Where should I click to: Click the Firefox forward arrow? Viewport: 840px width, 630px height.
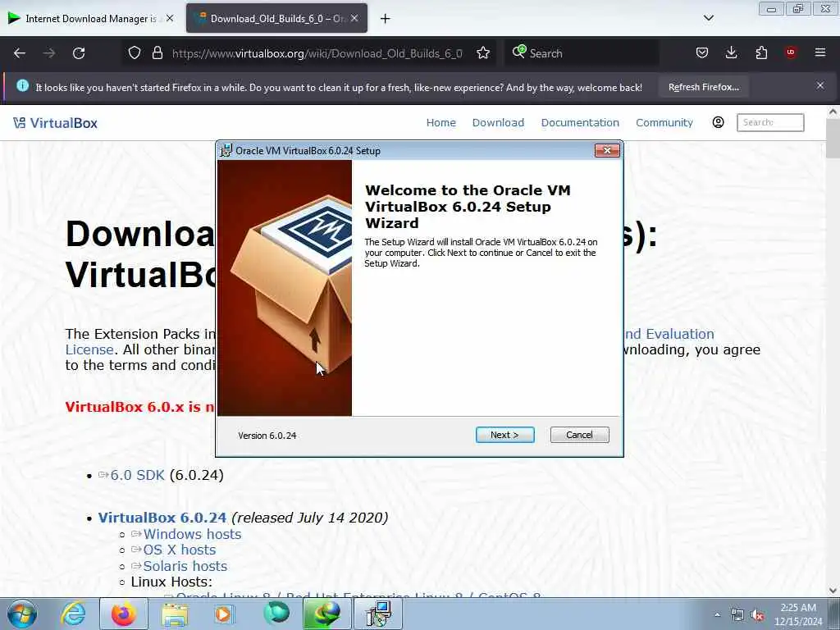tap(49, 53)
